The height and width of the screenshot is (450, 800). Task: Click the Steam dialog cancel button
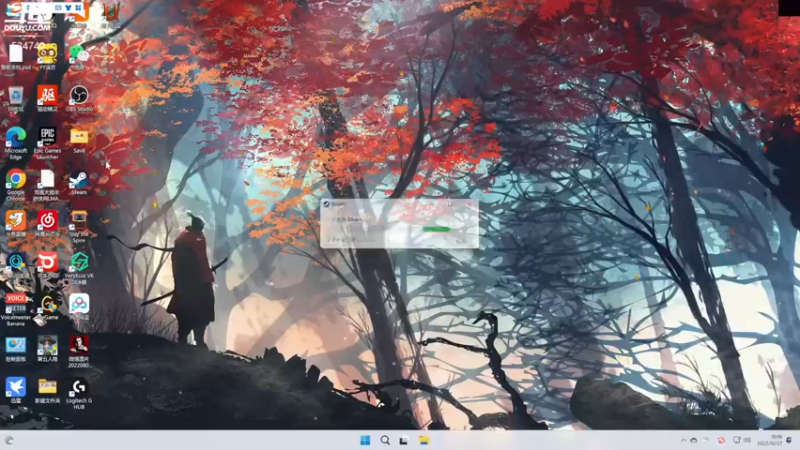click(x=460, y=241)
